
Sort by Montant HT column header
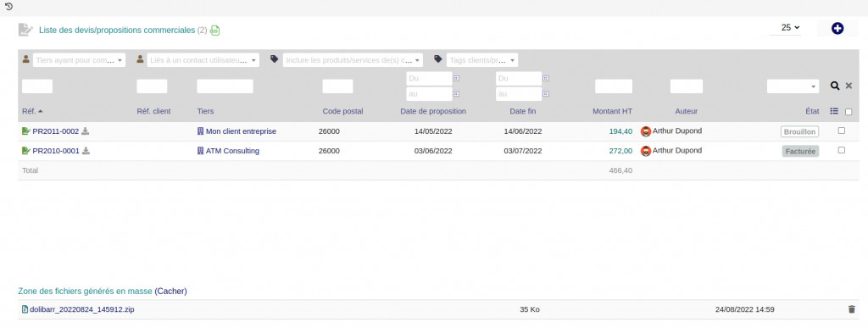612,111
